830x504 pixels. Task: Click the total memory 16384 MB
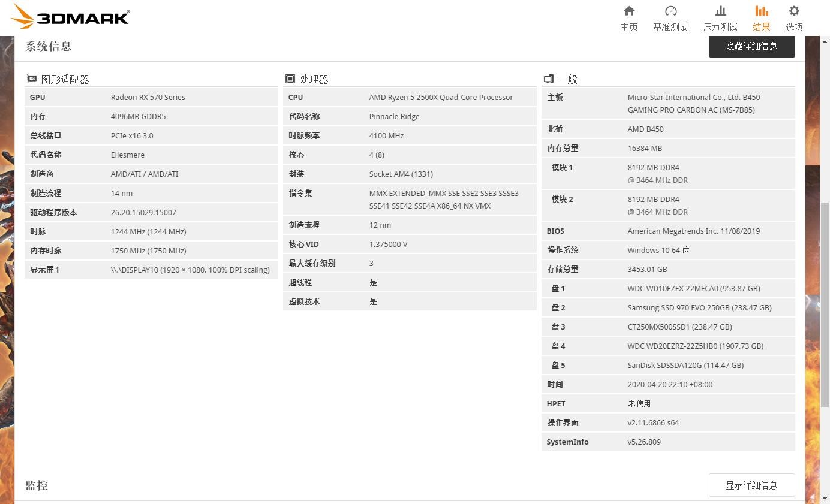[x=645, y=148]
